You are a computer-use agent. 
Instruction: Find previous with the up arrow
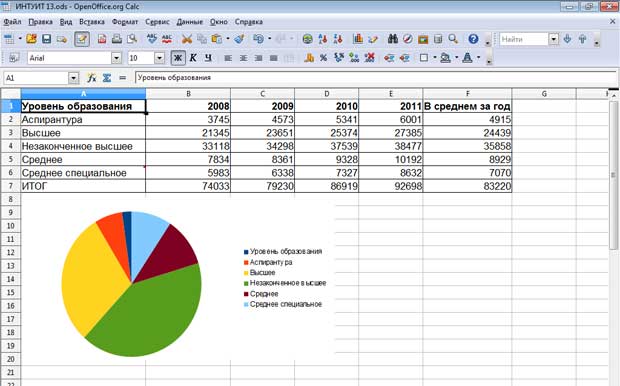[x=582, y=39]
